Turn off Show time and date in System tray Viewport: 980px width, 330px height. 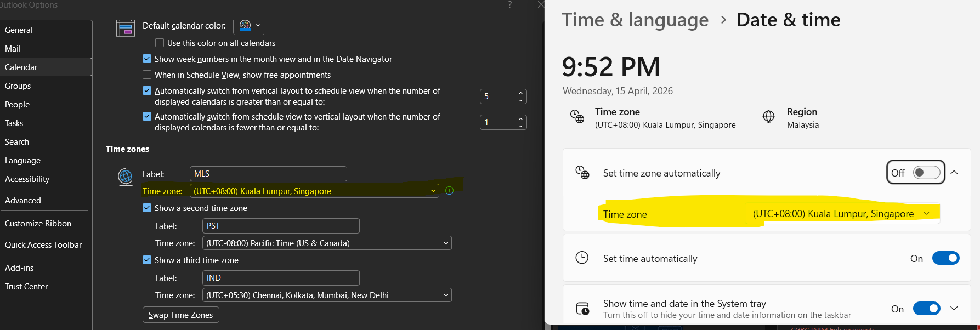coord(927,309)
